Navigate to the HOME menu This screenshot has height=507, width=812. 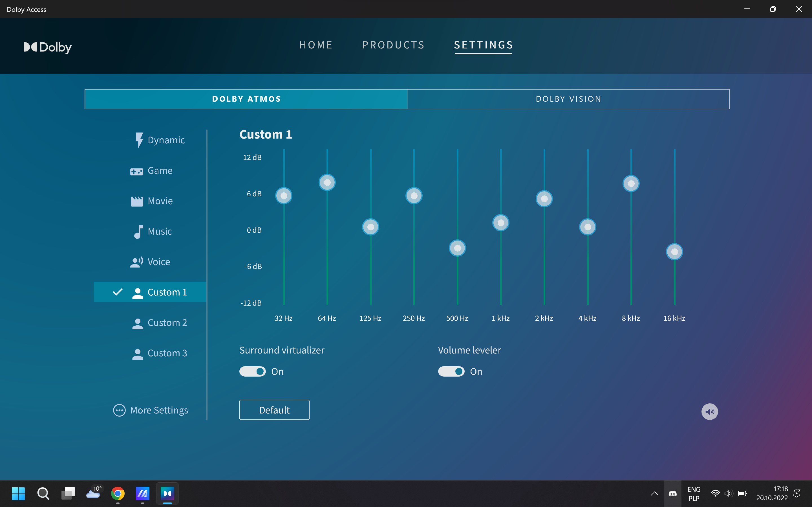[316, 45]
